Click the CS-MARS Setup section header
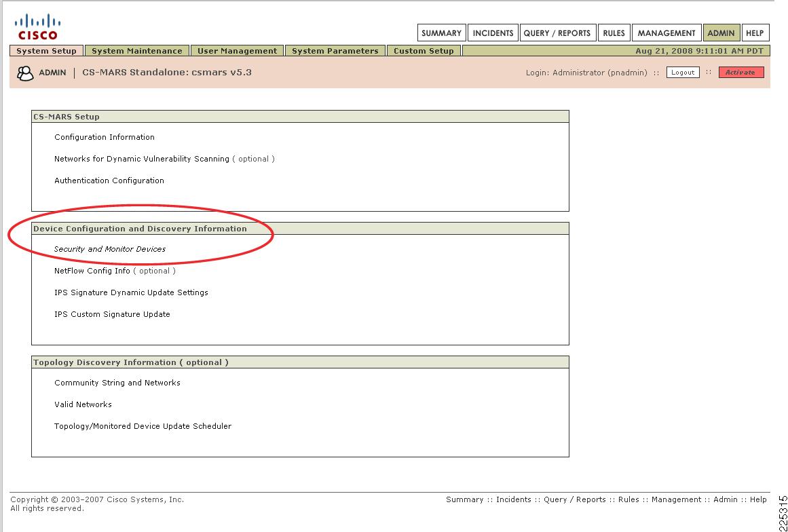The width and height of the screenshot is (788, 532). [300, 117]
